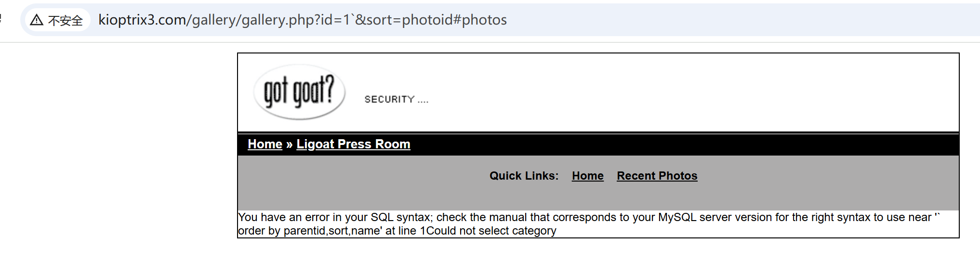Go to Home in Quick Links
Screen dimensions: 980x262
click(x=587, y=176)
